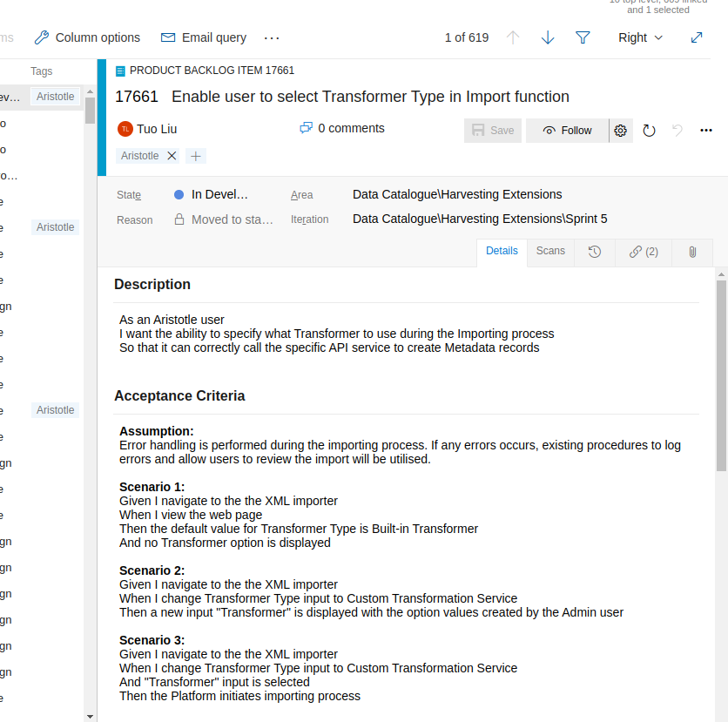728x722 pixels.
Task: Collapse the Acceptance Criteria section header
Action: (x=179, y=395)
